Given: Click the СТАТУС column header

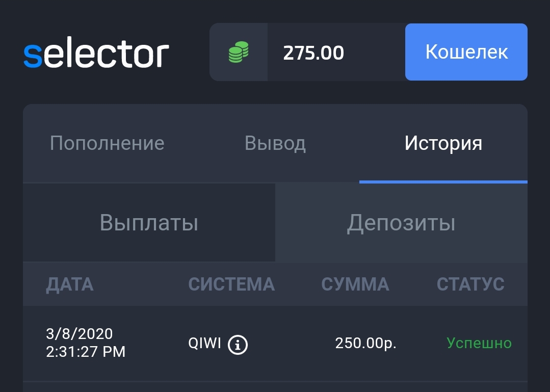Looking at the screenshot, I should pos(470,284).
